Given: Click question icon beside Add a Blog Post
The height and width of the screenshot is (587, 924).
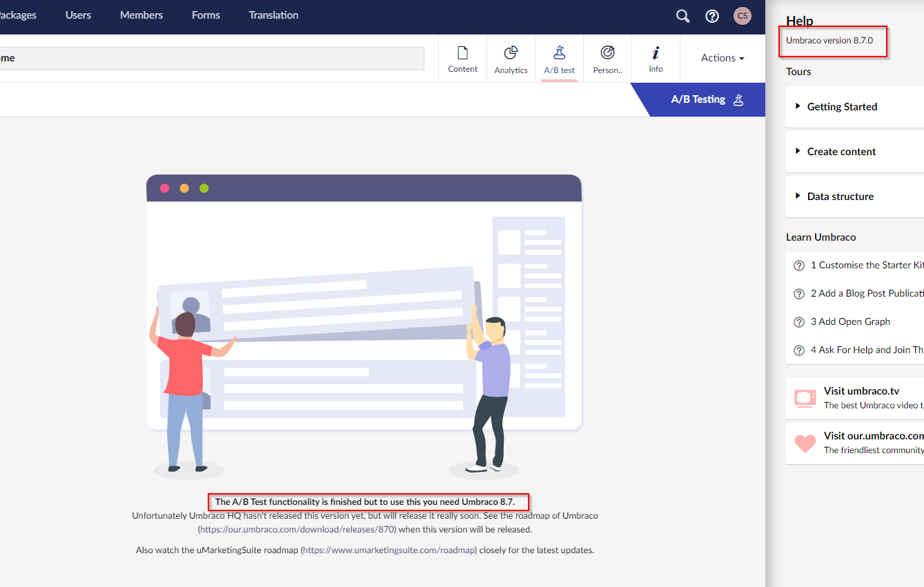Looking at the screenshot, I should click(x=799, y=294).
